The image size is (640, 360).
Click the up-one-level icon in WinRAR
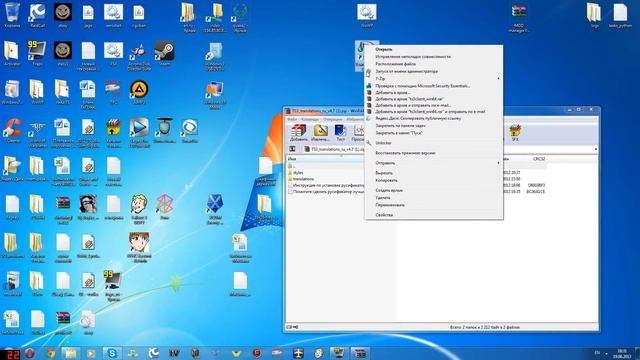tap(292, 149)
